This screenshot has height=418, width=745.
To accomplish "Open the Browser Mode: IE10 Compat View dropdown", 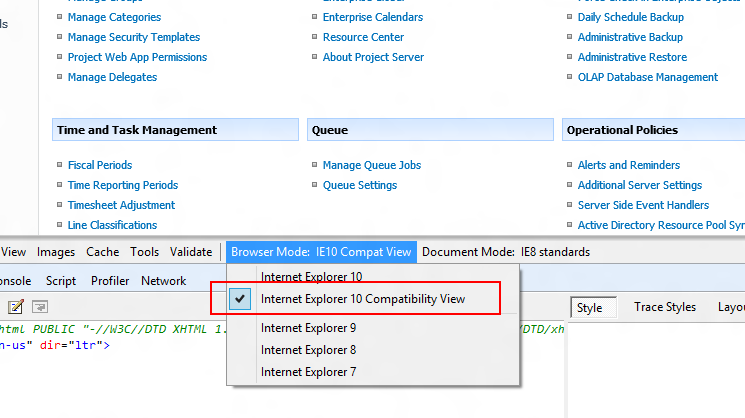I will point(321,252).
